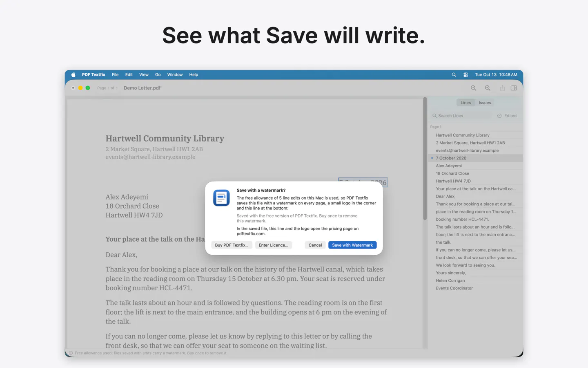This screenshot has height=368, width=588.
Task: Select 'Dear Alex,' in lines list
Action: pyautogui.click(x=476, y=196)
